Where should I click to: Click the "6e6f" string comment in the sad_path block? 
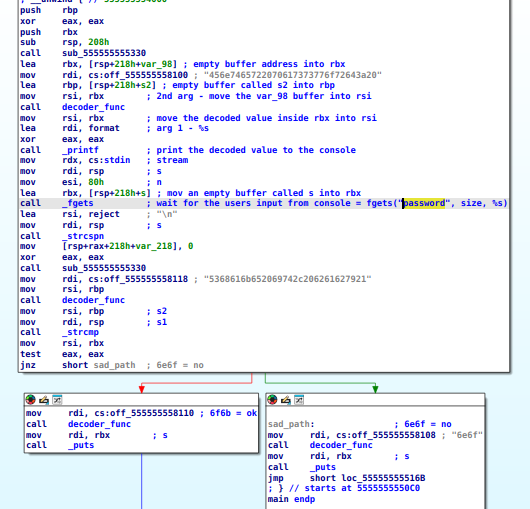pos(467,435)
